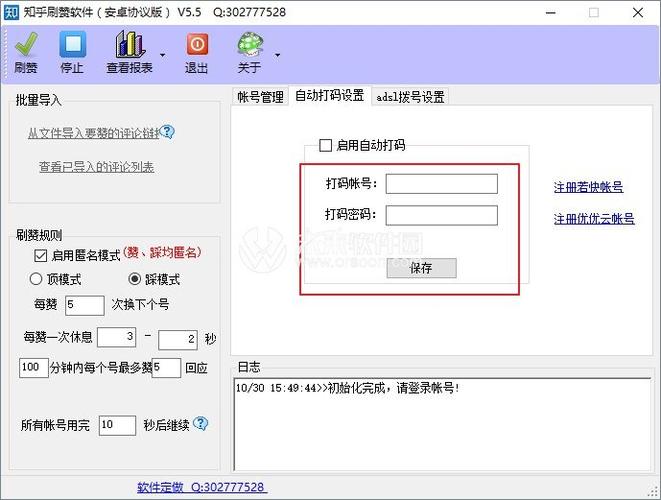Click help icon beside 秒后继续
Viewport: 661px width, 500px height.
click(x=201, y=423)
